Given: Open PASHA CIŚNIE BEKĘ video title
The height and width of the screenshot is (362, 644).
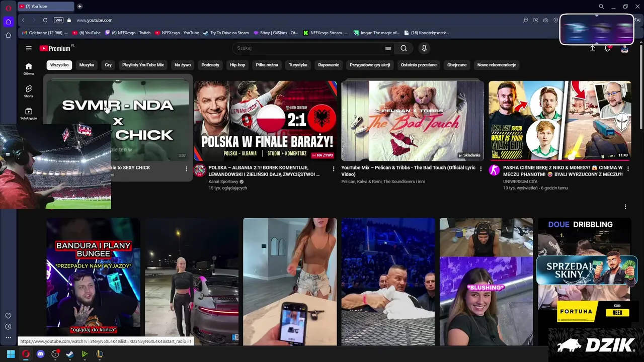Looking at the screenshot, I should coord(563,171).
